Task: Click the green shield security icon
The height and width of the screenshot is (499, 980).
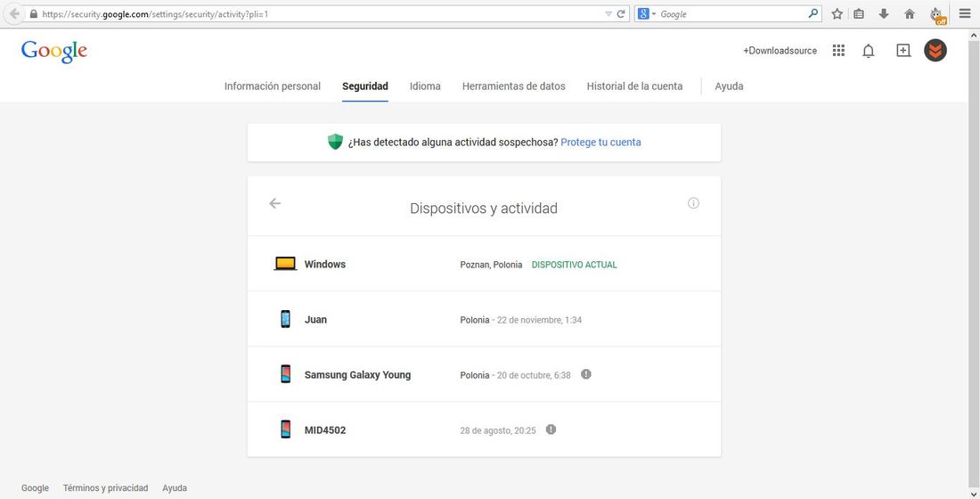Action: point(336,142)
